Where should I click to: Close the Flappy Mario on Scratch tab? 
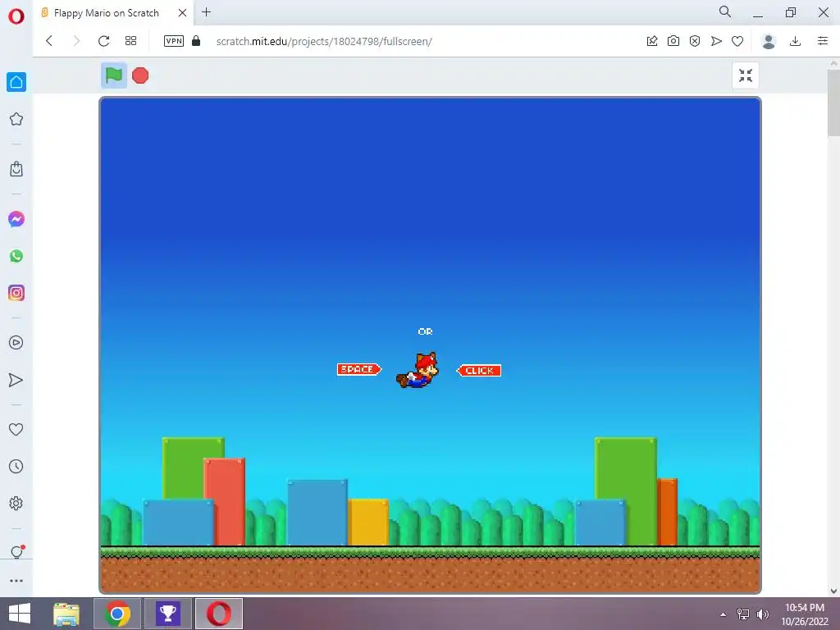pyautogui.click(x=183, y=12)
